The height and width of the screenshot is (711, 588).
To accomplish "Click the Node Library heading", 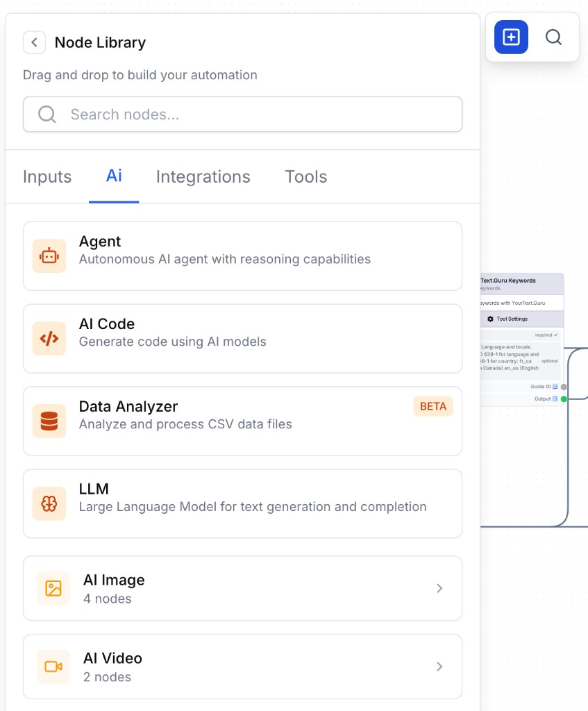I will pyautogui.click(x=100, y=42).
